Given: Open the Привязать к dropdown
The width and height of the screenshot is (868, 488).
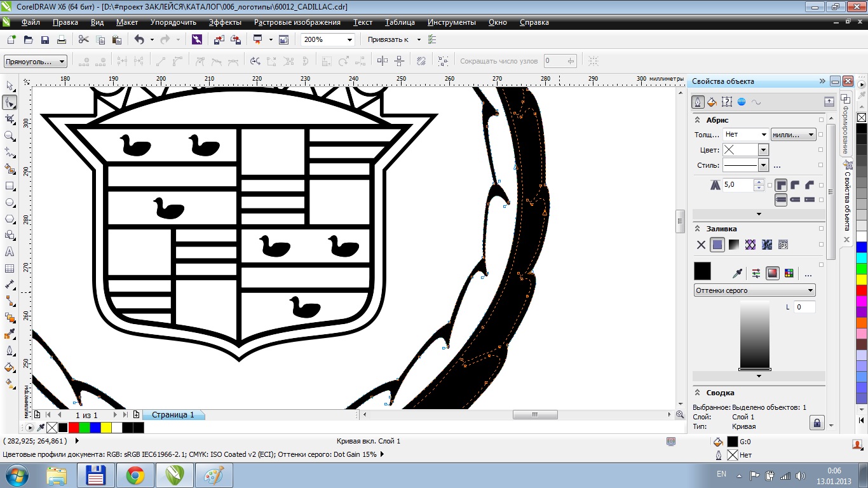Looking at the screenshot, I should click(419, 39).
